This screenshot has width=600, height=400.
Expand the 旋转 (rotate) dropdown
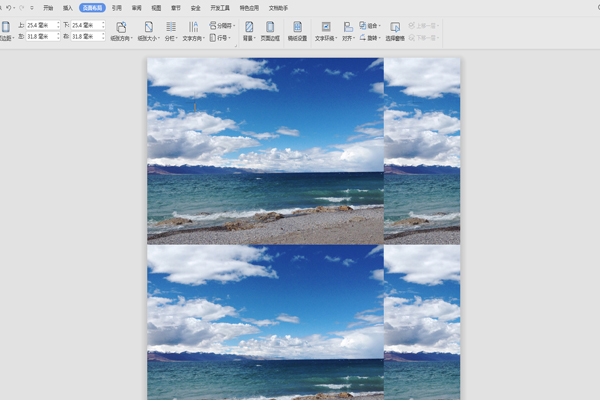371,37
